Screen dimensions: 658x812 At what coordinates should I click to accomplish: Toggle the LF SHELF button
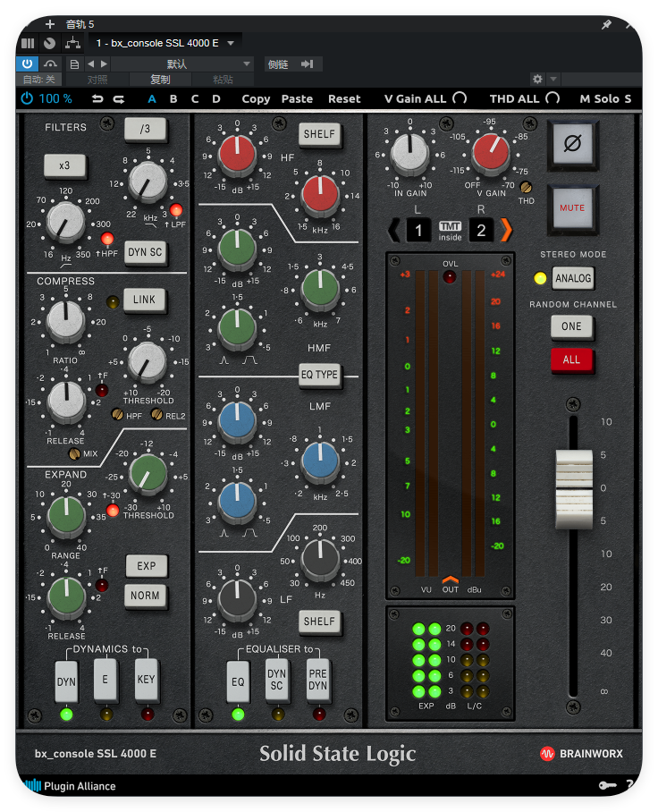click(319, 621)
